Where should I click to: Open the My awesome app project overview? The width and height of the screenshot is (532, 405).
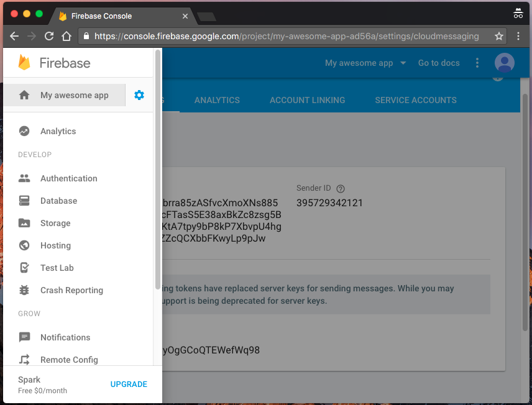[65, 95]
